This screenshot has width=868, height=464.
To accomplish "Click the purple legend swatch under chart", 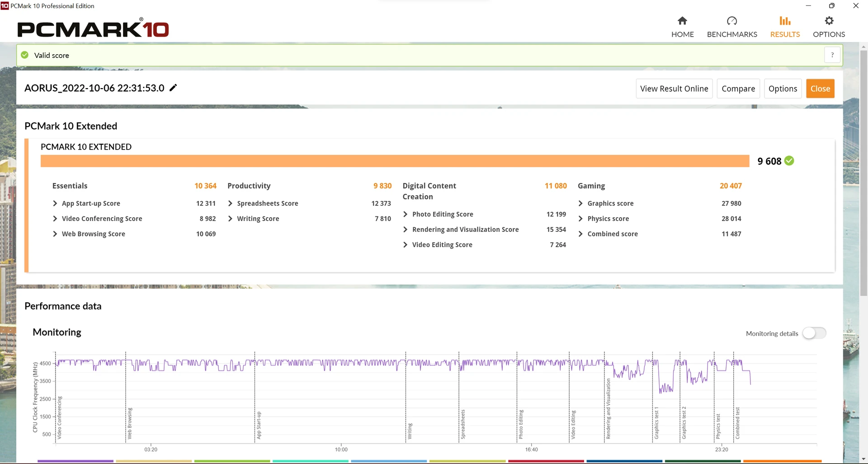I will [x=75, y=461].
